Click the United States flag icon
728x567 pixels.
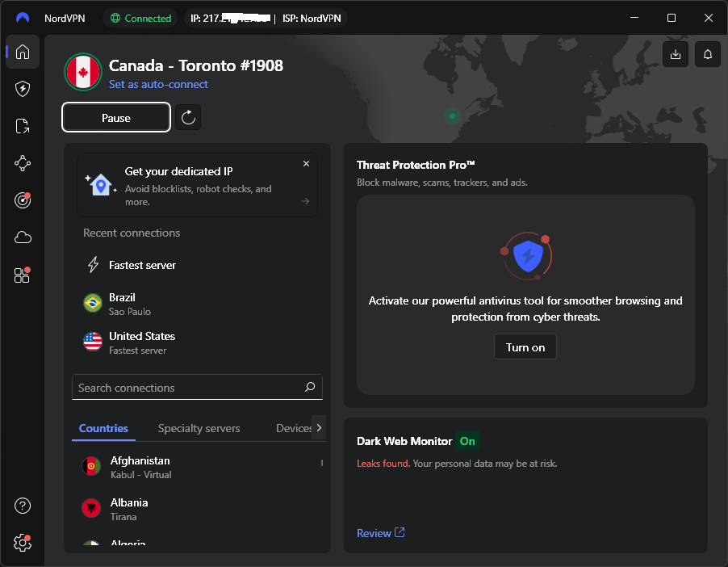(93, 342)
